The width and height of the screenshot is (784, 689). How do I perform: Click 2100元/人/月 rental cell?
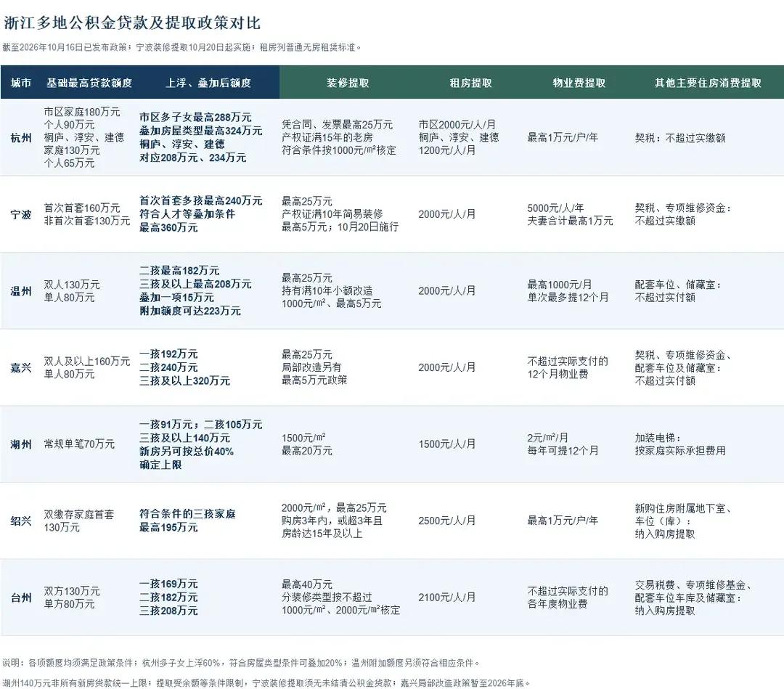[x=447, y=598]
